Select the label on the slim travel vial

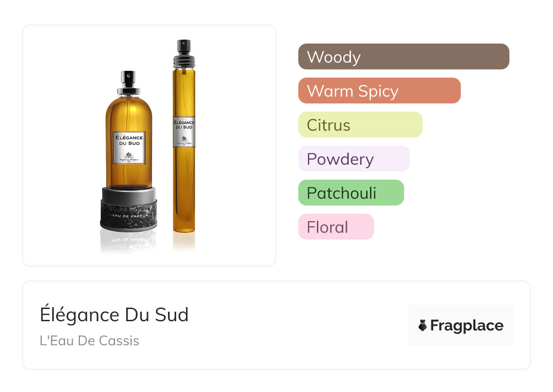184,131
